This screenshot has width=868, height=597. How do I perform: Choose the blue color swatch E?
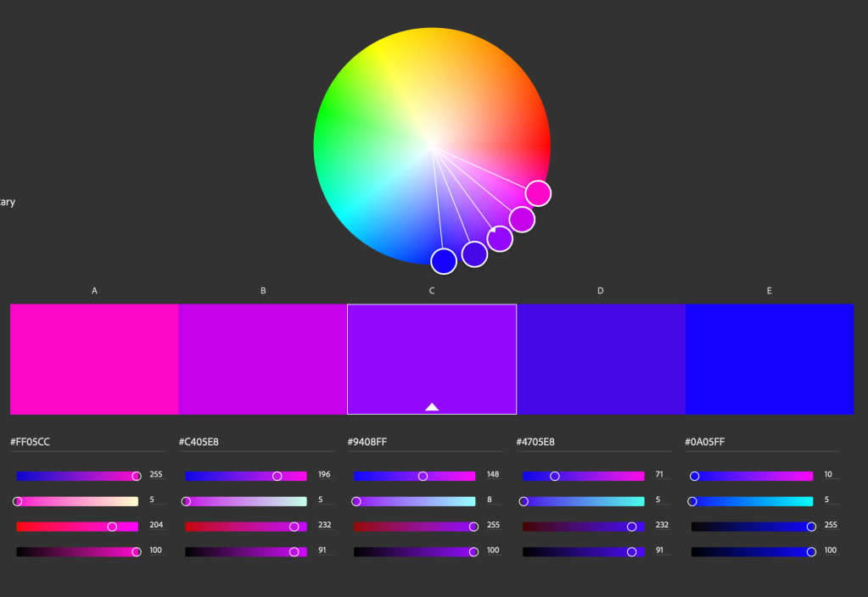(769, 359)
